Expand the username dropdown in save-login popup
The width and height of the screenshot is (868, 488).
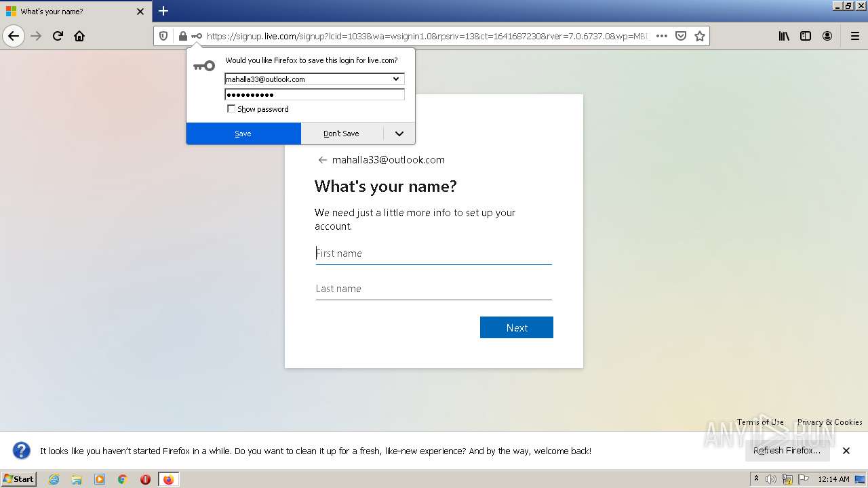tap(396, 79)
